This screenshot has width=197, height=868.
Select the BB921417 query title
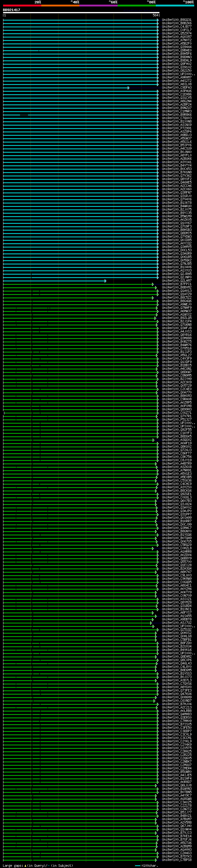(11, 10)
